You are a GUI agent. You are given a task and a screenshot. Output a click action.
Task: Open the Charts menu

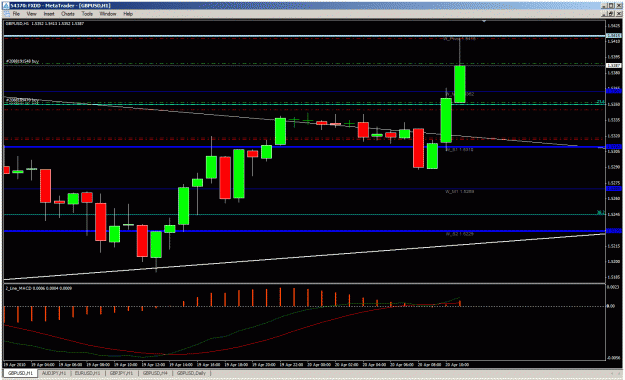68,14
